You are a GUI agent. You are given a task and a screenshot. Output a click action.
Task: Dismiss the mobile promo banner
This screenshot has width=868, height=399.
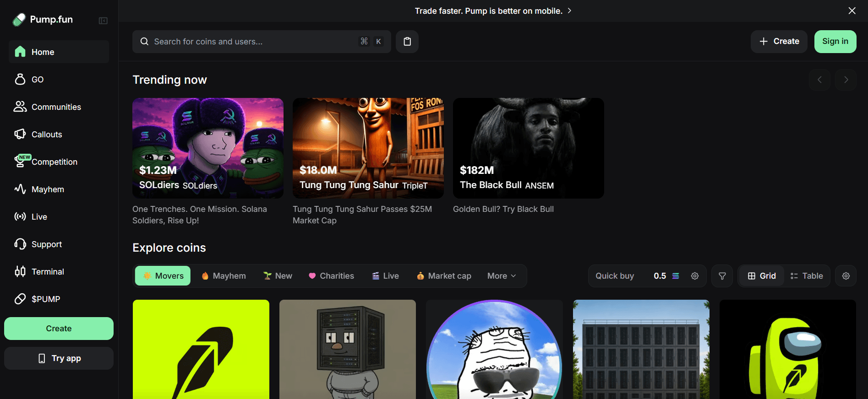852,11
